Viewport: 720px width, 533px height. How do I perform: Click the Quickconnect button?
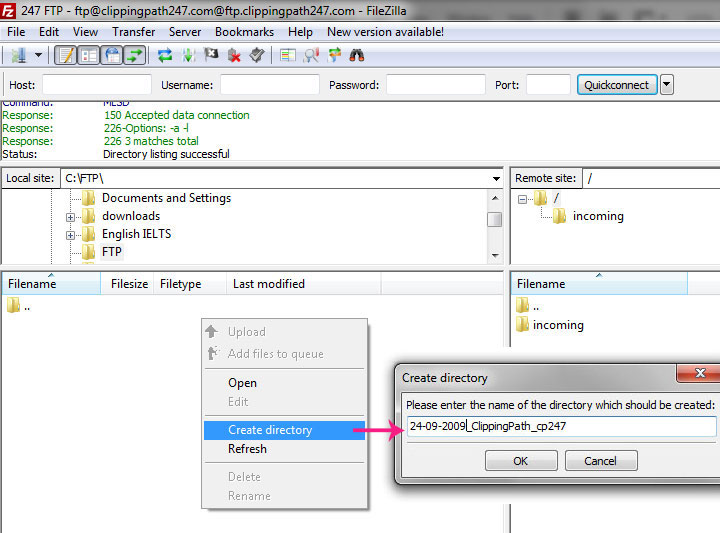tap(617, 85)
